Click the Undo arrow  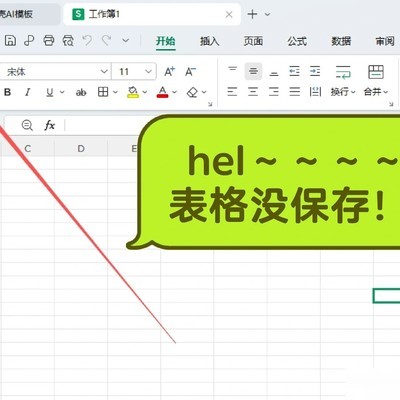click(x=87, y=41)
